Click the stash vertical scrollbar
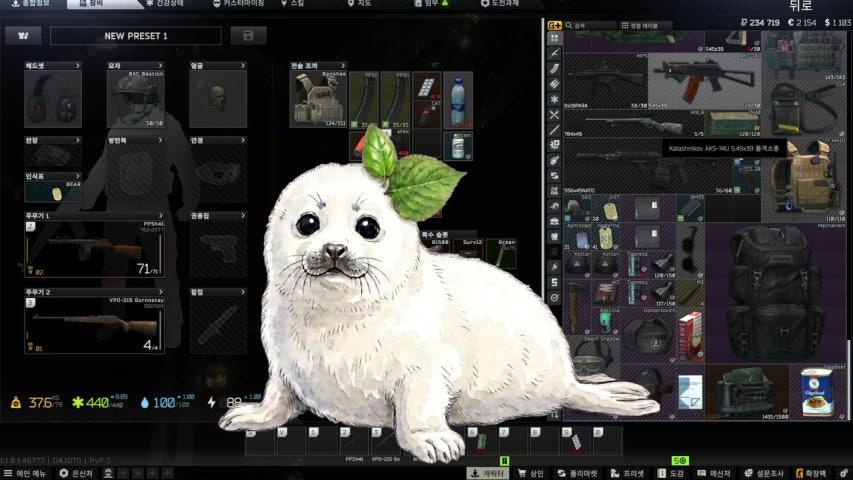The height and width of the screenshot is (480, 853). tap(849, 378)
